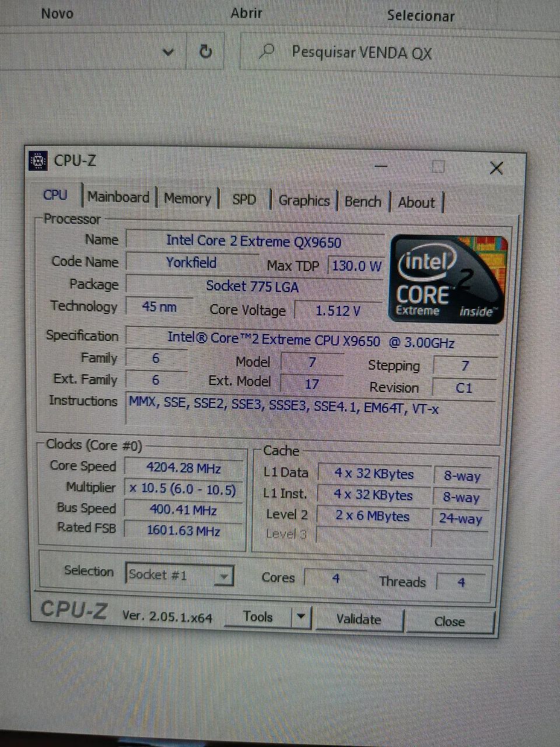Click the rated FSB 1601.63 MHz value
The width and height of the screenshot is (560, 747).
click(184, 530)
